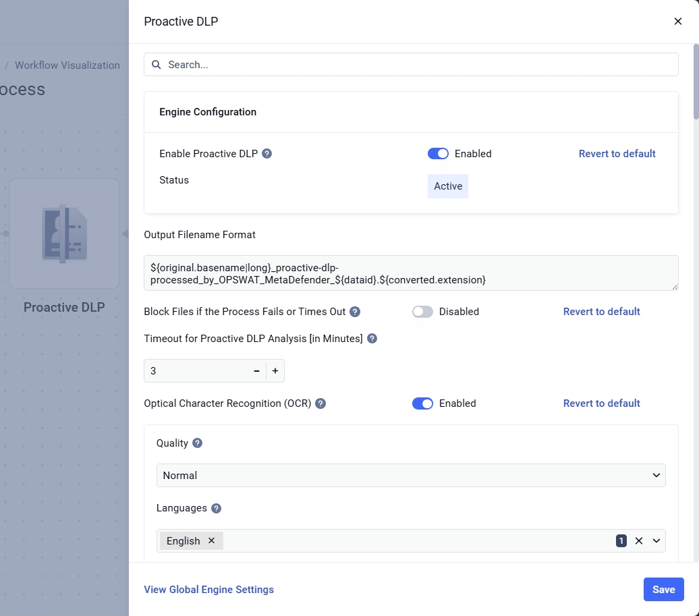Remove the English language tag
Screen dimensions: 699x616
pyautogui.click(x=211, y=540)
